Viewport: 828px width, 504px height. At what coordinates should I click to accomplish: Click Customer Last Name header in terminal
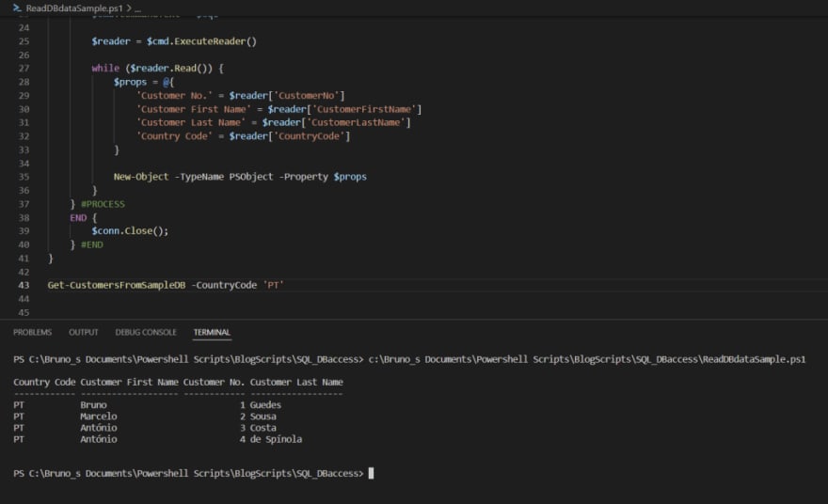(x=296, y=382)
